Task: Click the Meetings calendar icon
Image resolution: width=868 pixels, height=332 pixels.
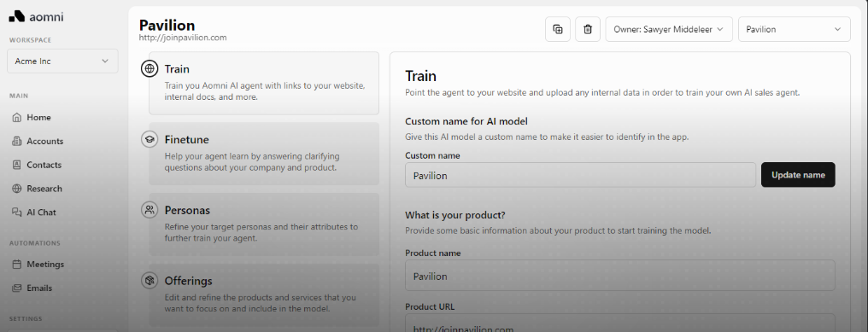Action: pyautogui.click(x=16, y=265)
